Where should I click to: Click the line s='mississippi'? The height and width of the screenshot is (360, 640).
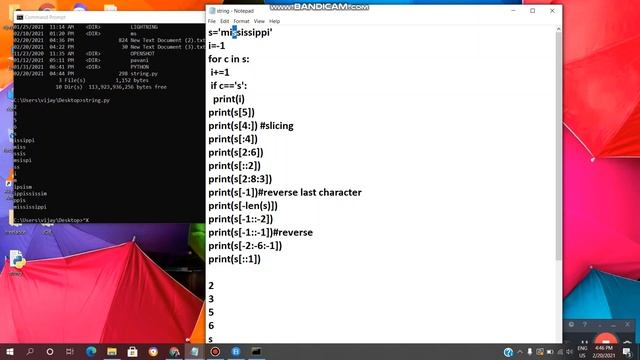pyautogui.click(x=240, y=33)
